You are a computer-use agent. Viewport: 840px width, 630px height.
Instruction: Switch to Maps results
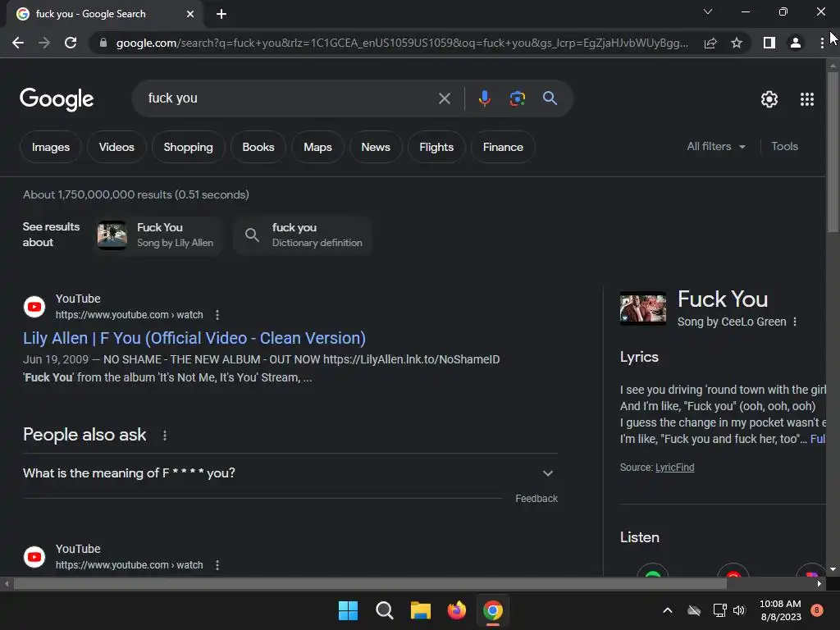click(x=317, y=147)
